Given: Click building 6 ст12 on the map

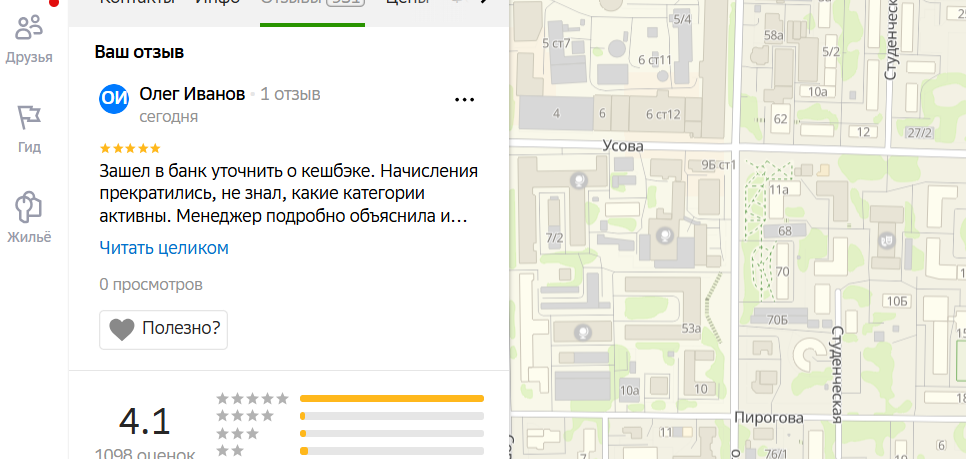Looking at the screenshot, I should 663,114.
